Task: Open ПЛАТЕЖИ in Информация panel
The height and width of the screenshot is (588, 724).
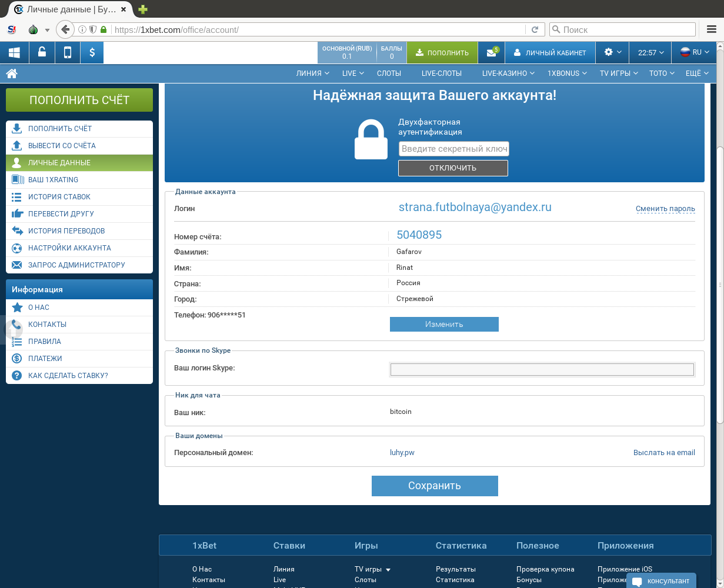Action: coord(79,359)
